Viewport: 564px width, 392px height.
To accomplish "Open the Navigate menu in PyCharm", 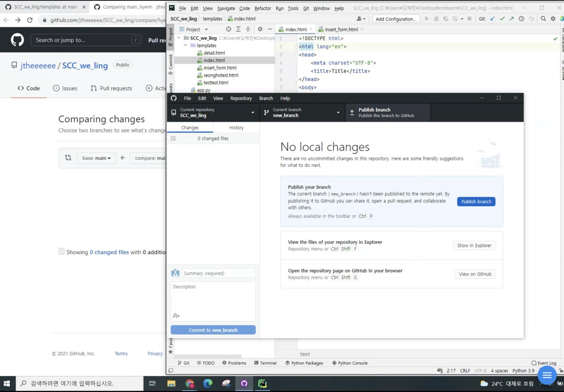I will pos(226,8).
